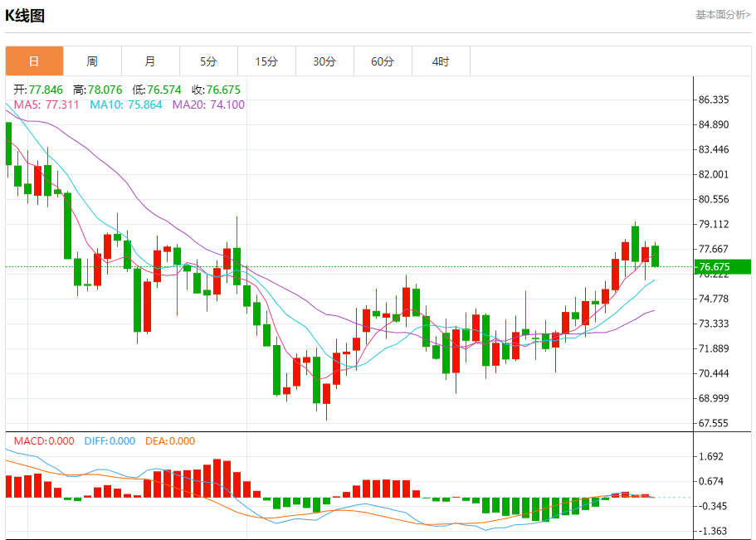Click the green current price tag 76.675
The image size is (756, 540).
[722, 266]
